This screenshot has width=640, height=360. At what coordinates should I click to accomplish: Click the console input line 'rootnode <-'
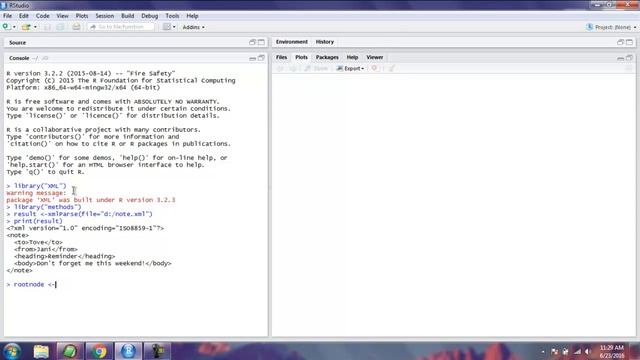tap(31, 284)
